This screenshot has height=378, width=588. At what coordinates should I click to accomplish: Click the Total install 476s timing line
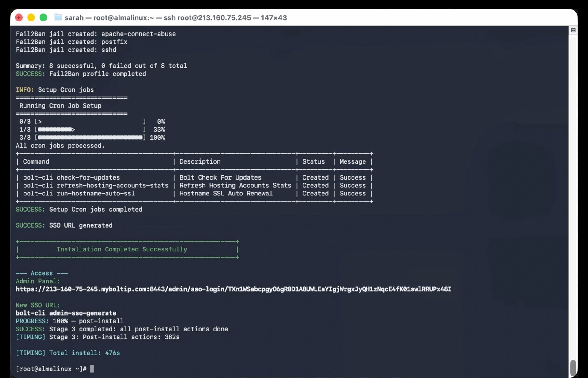click(x=68, y=353)
